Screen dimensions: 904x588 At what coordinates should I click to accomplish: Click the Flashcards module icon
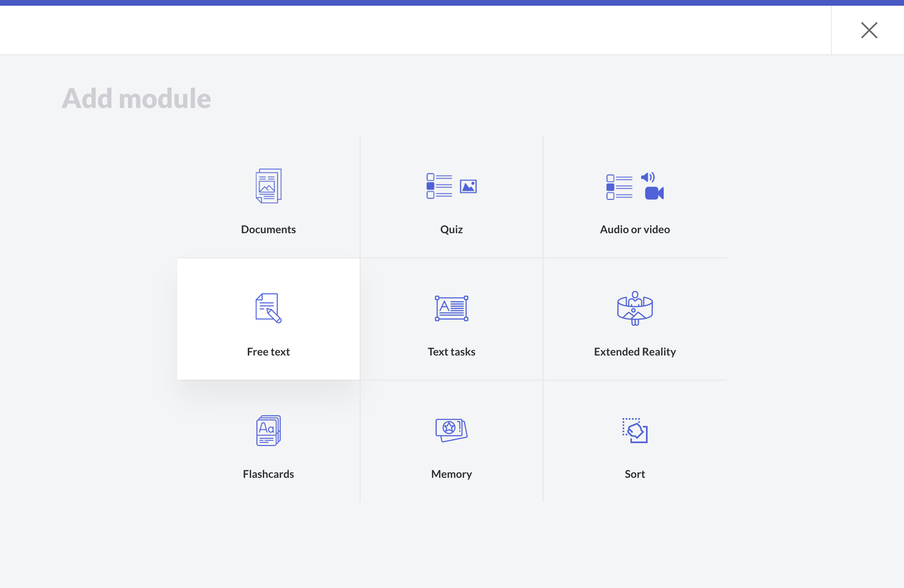[269, 430]
